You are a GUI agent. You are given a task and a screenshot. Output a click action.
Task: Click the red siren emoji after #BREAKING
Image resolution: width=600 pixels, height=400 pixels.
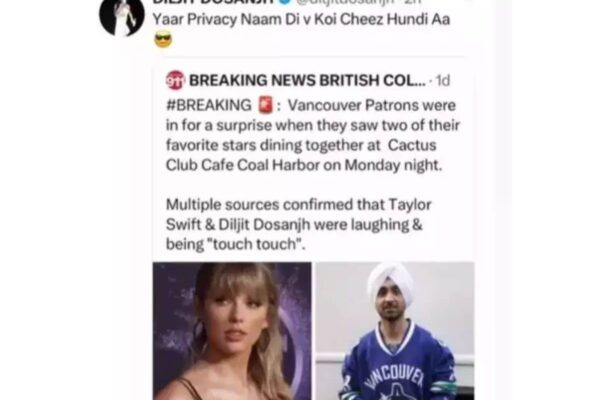[265, 105]
